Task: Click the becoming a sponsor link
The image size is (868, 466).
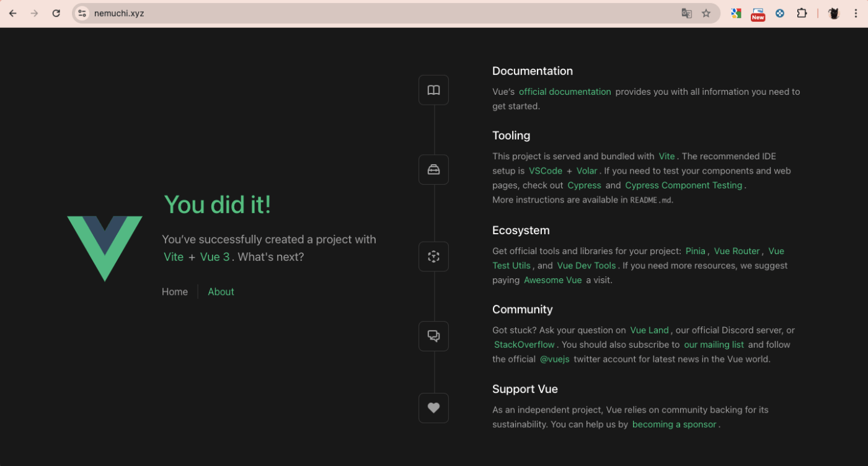Action: pyautogui.click(x=675, y=424)
